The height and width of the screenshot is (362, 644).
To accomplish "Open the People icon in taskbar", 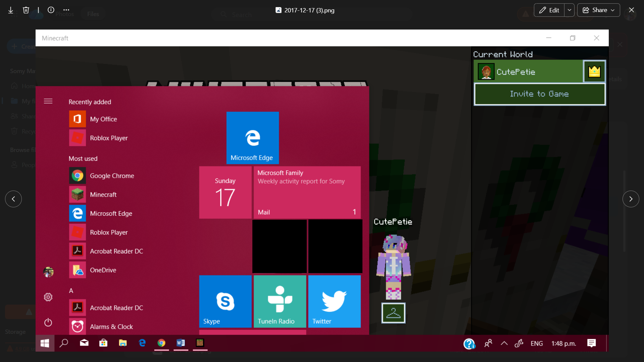I will tap(488, 343).
